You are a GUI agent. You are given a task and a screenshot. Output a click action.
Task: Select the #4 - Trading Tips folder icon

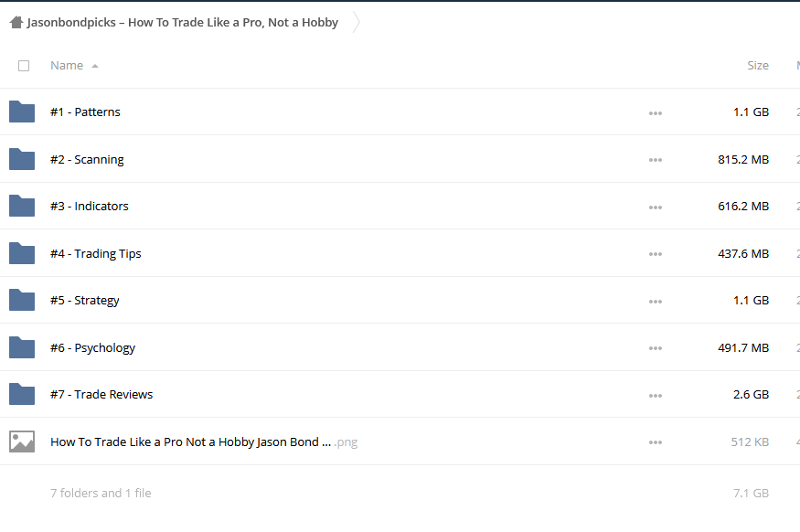point(22,253)
